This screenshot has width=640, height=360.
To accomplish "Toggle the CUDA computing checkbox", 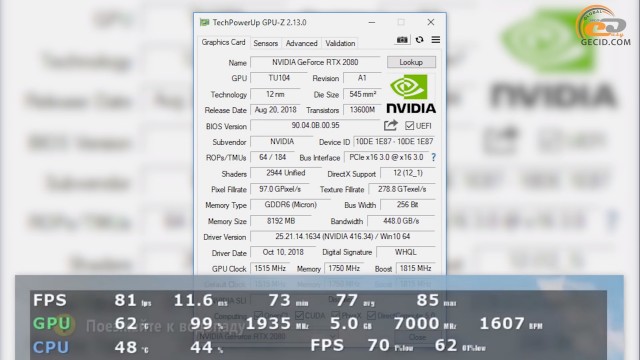I will pyautogui.click(x=300, y=316).
